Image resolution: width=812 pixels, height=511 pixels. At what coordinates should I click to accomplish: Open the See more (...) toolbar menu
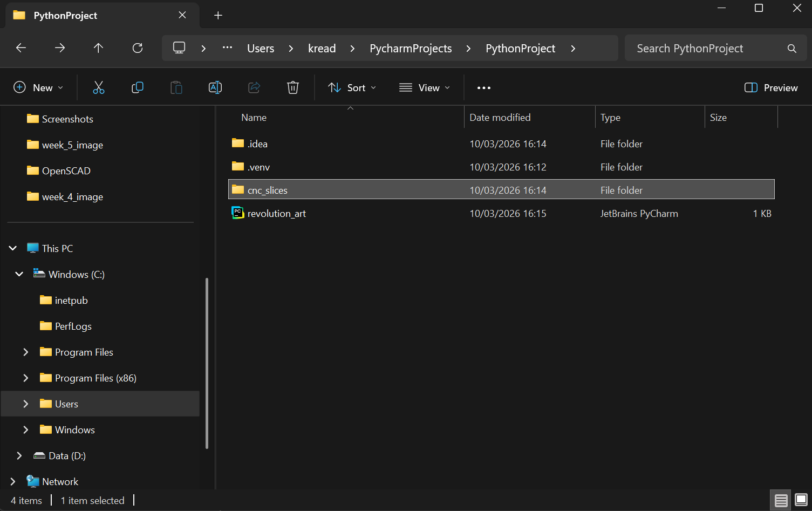click(483, 87)
